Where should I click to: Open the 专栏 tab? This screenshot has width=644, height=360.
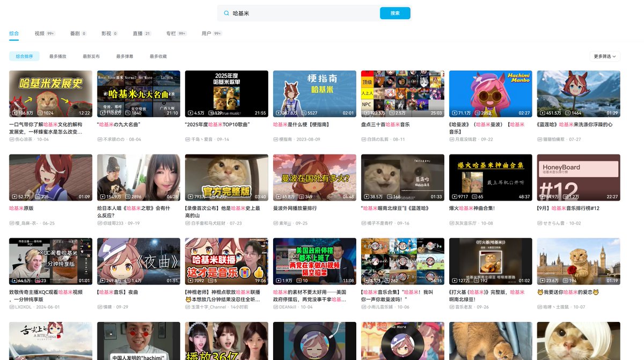point(176,33)
